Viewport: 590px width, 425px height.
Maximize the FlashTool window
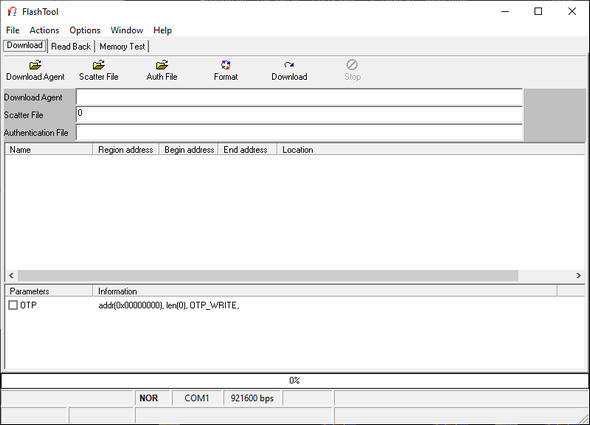pos(538,12)
